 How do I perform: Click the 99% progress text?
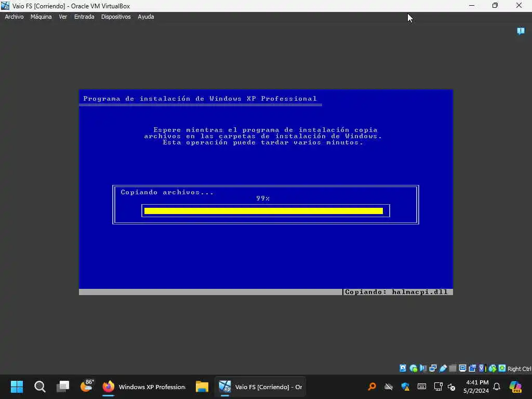pos(263,198)
